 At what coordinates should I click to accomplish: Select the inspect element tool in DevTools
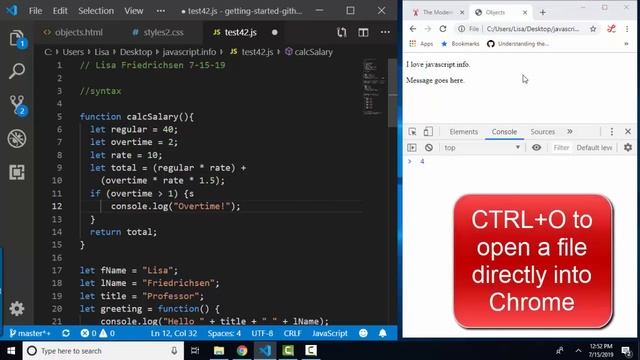(412, 131)
